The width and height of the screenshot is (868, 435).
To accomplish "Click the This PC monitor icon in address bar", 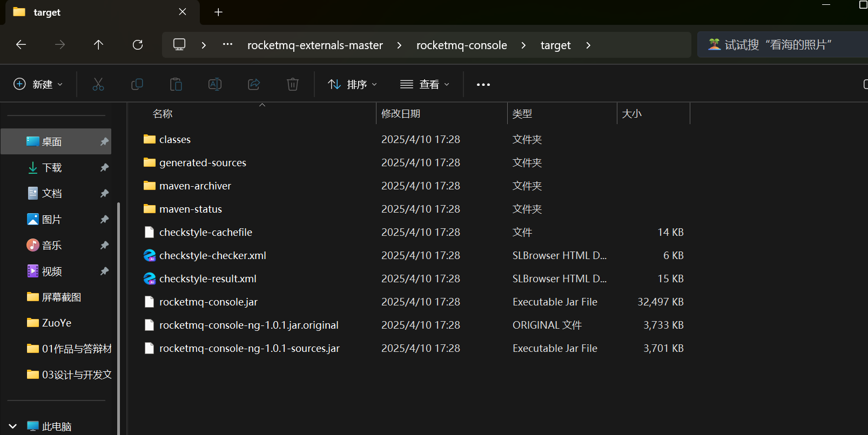I will point(179,45).
